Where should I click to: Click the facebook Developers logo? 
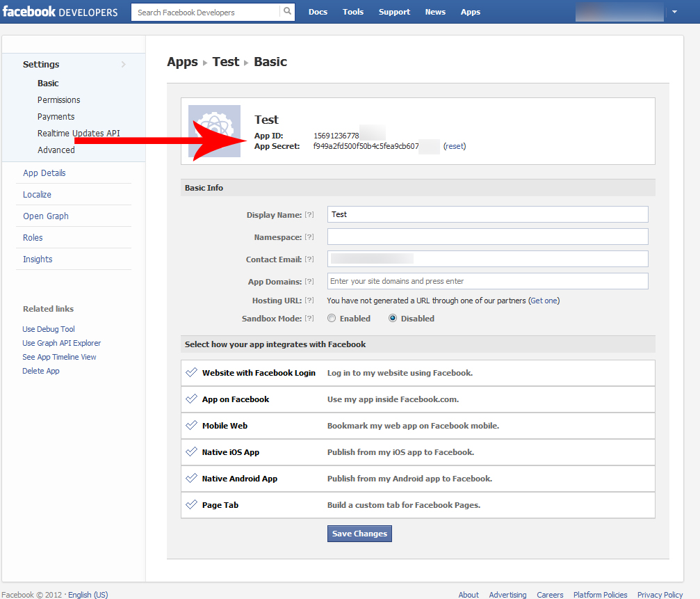click(x=60, y=12)
